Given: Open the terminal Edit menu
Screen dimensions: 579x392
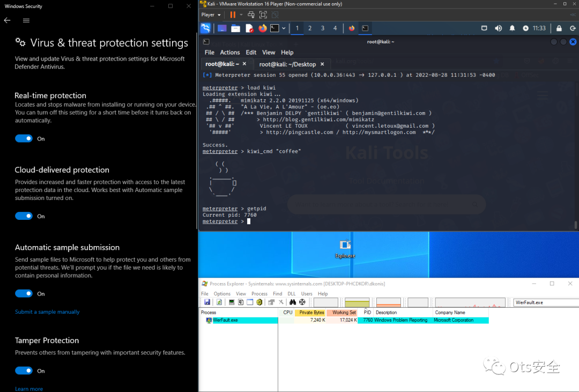Looking at the screenshot, I should pyautogui.click(x=251, y=53).
